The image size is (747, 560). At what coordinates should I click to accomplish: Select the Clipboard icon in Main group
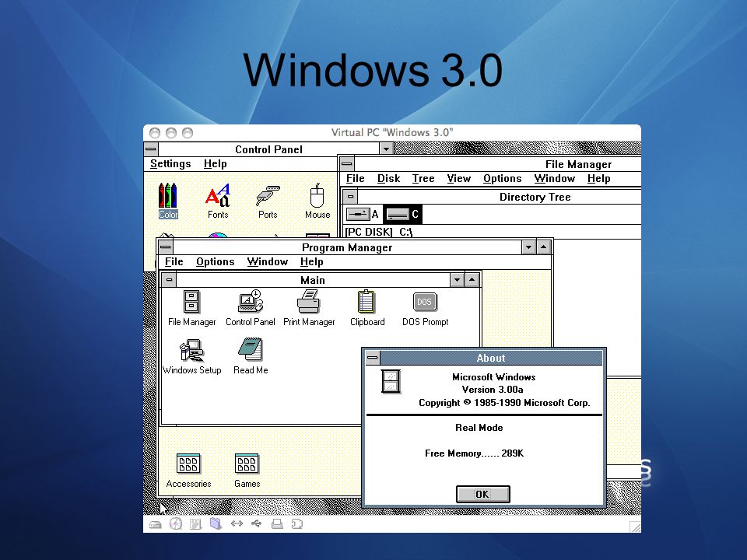[x=367, y=308]
